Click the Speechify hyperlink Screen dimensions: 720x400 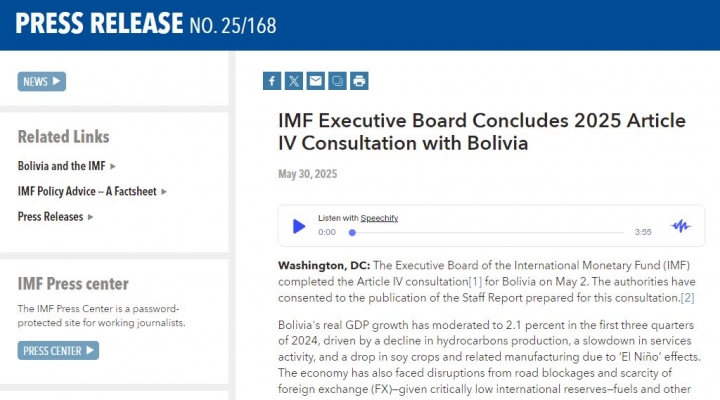(x=379, y=218)
